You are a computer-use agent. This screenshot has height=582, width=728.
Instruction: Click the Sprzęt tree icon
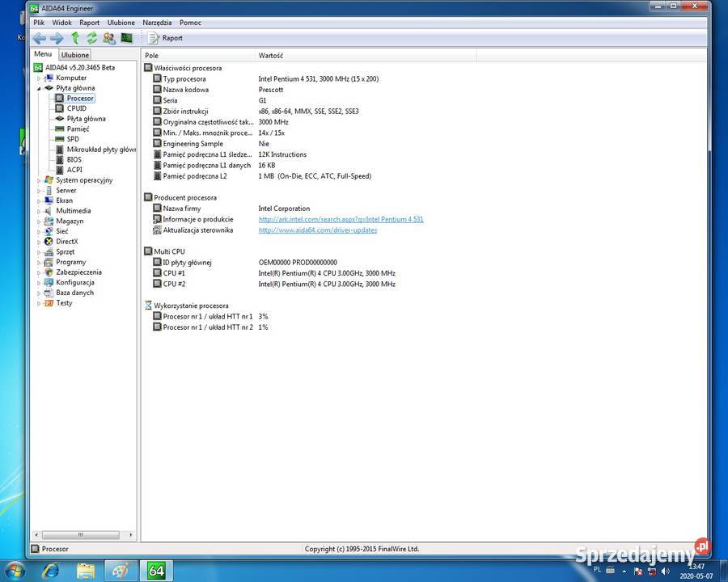49,251
